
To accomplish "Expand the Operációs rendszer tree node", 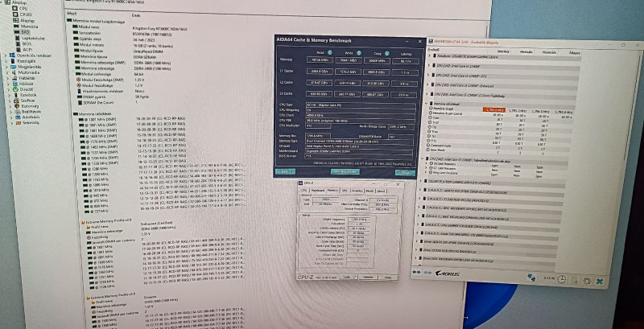I will click(x=6, y=56).
